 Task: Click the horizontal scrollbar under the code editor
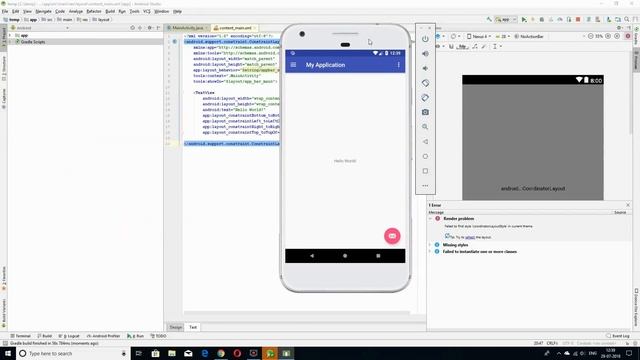pos(297,313)
